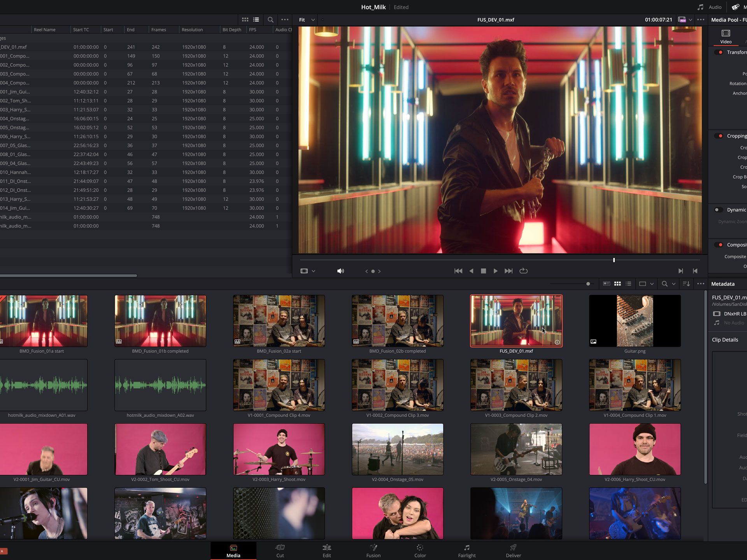This screenshot has height=560, width=747.
Task: Enable loop playback in the viewer
Action: (524, 271)
